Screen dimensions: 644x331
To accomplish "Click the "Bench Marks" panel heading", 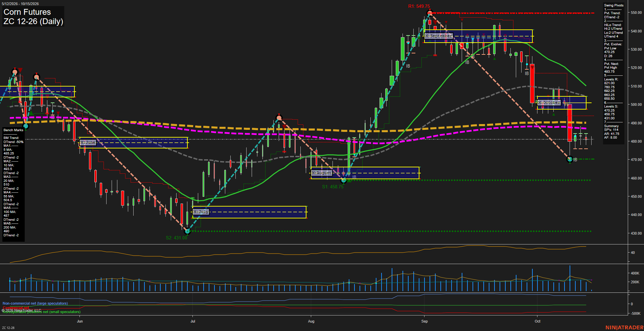I will point(14,130).
